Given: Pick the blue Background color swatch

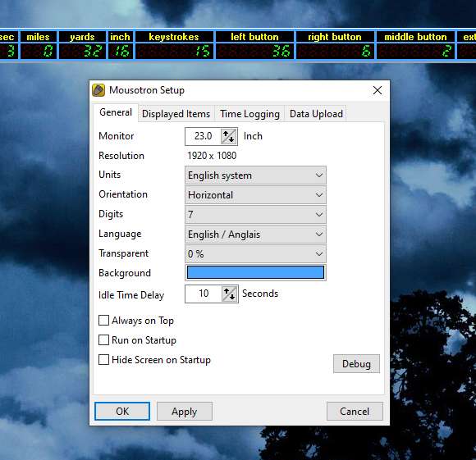Looking at the screenshot, I should 255,272.
